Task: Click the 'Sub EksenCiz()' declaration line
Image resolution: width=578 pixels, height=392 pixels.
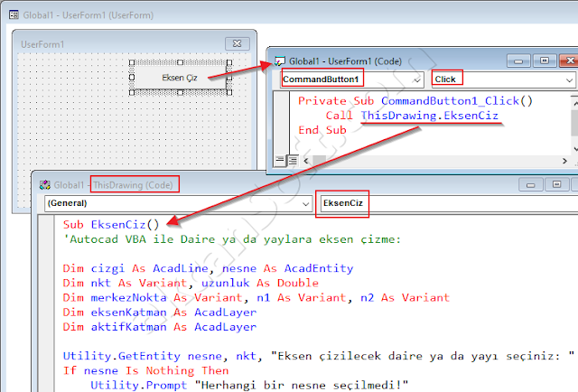Action: (x=111, y=225)
